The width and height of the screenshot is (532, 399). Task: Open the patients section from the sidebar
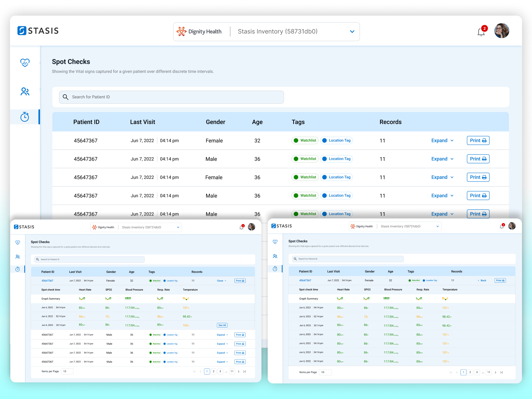click(x=25, y=91)
